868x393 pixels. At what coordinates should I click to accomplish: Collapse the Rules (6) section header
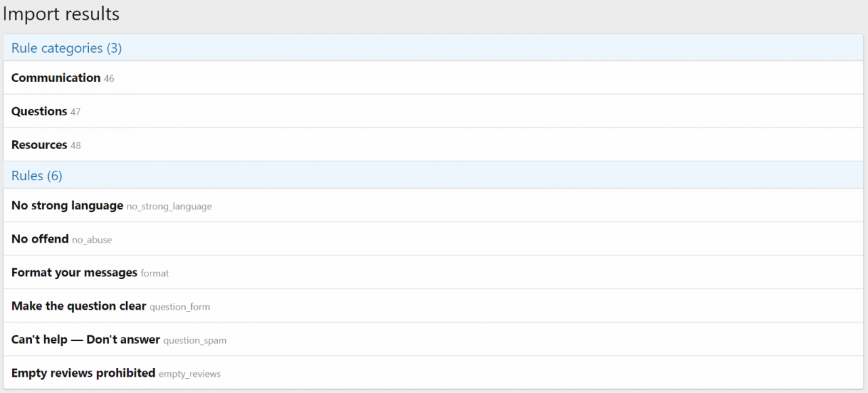[37, 175]
